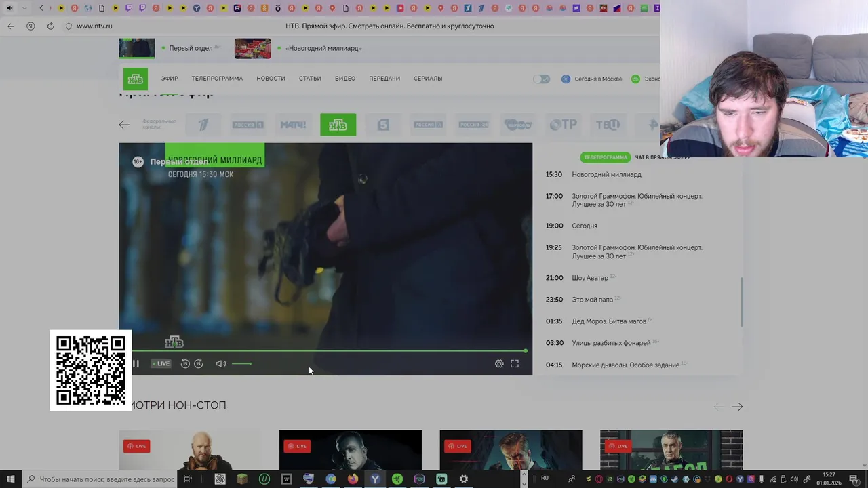Click the schedule list scrollbar
868x488 pixels.
coord(741,302)
